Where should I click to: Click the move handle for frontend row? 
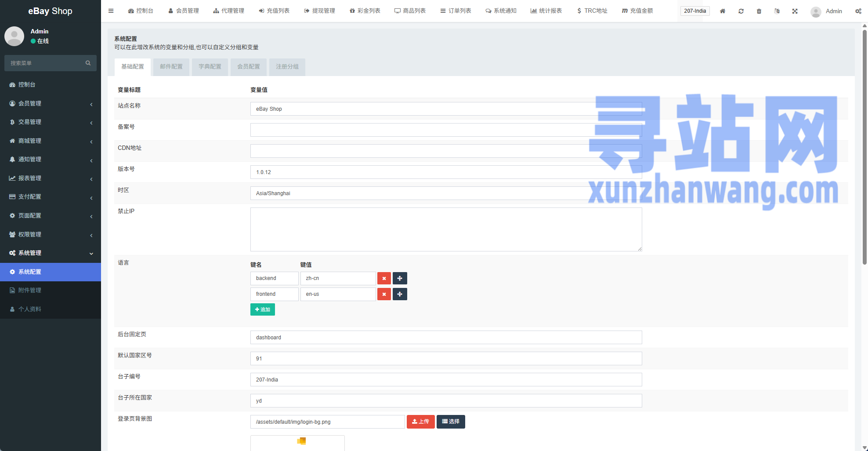[x=400, y=294]
